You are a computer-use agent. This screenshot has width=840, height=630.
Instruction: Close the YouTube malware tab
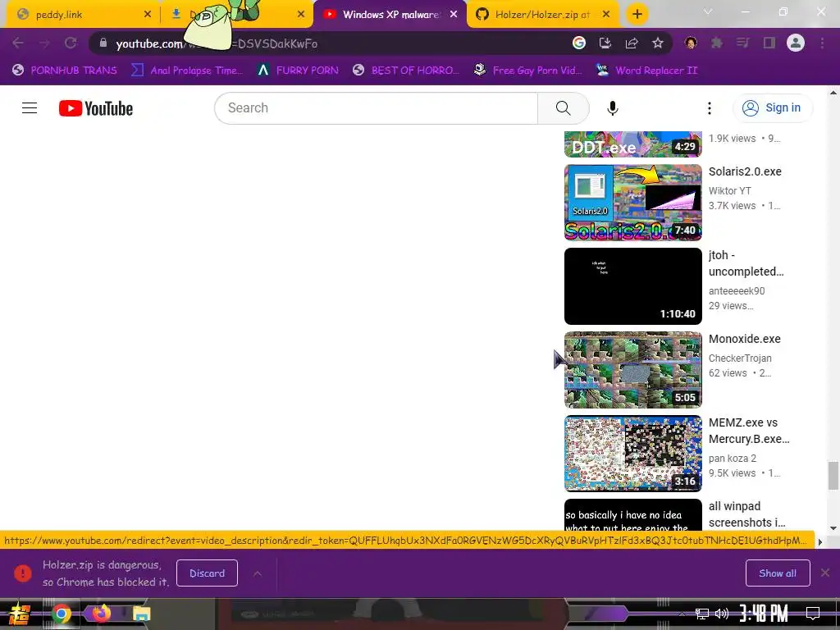(454, 15)
